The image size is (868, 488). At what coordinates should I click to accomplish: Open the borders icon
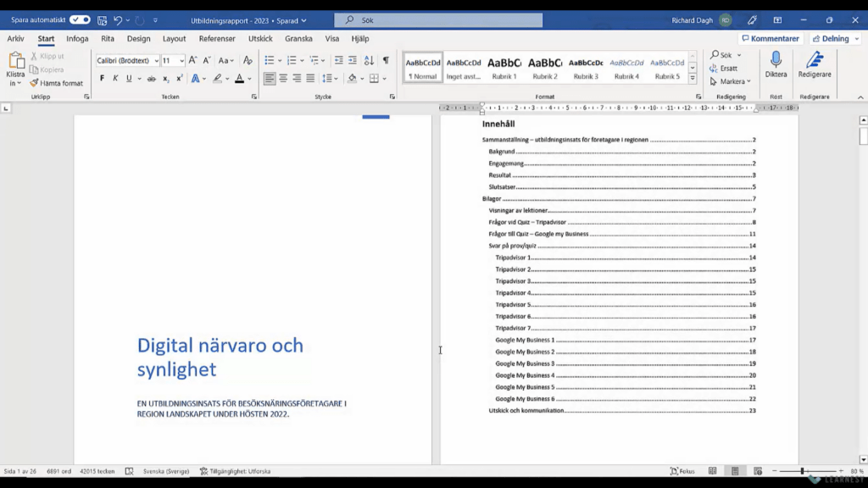pyautogui.click(x=374, y=79)
